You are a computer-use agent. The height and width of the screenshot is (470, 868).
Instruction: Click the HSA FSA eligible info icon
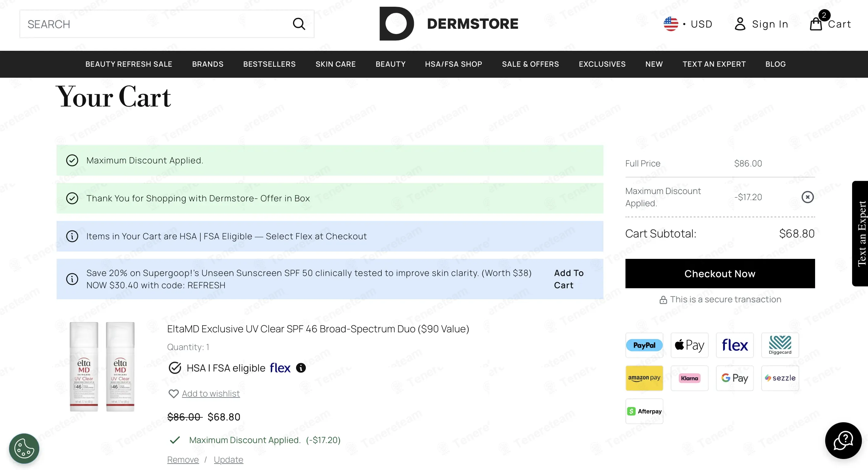click(x=301, y=368)
